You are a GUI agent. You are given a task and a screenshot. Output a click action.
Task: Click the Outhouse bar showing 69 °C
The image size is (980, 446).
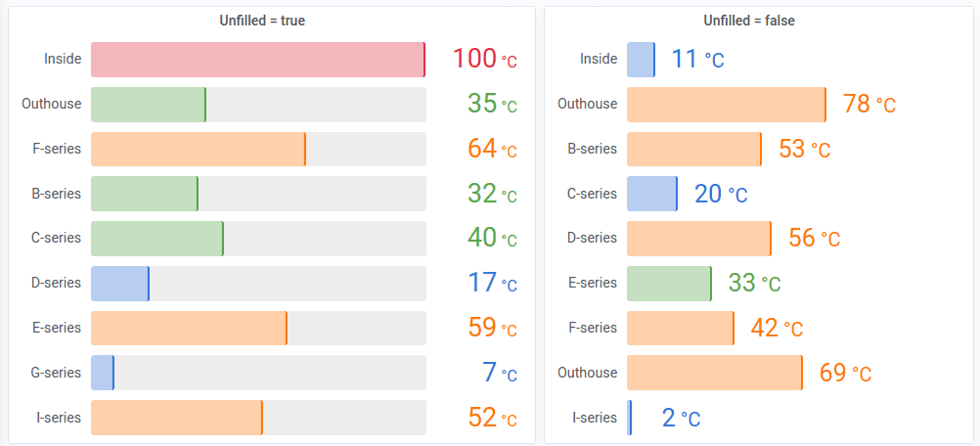[x=714, y=373]
